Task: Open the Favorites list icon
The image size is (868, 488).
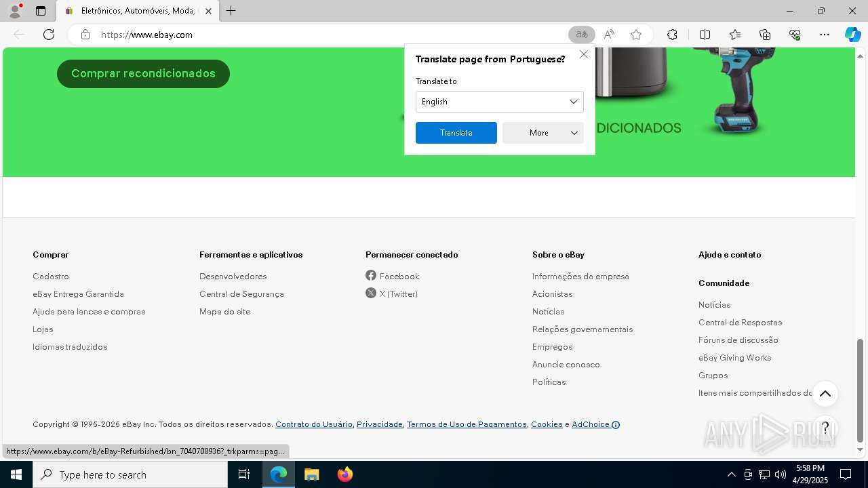Action: (x=735, y=35)
